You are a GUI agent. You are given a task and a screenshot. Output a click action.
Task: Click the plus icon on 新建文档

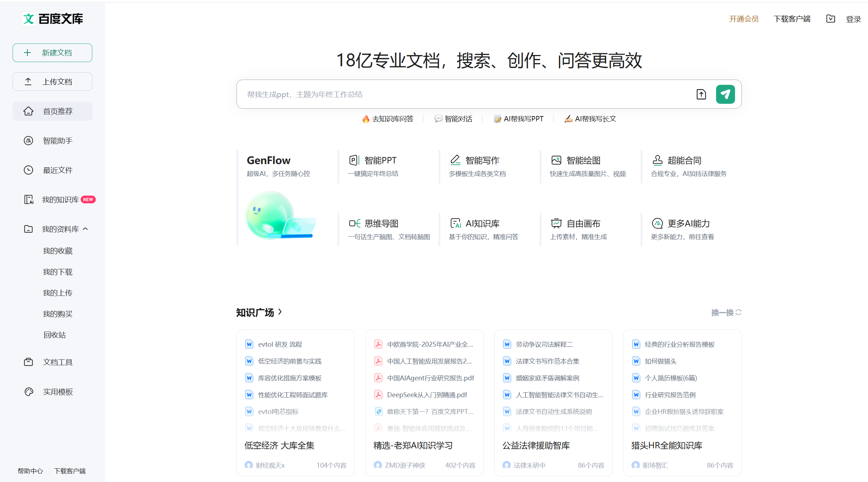click(x=27, y=53)
